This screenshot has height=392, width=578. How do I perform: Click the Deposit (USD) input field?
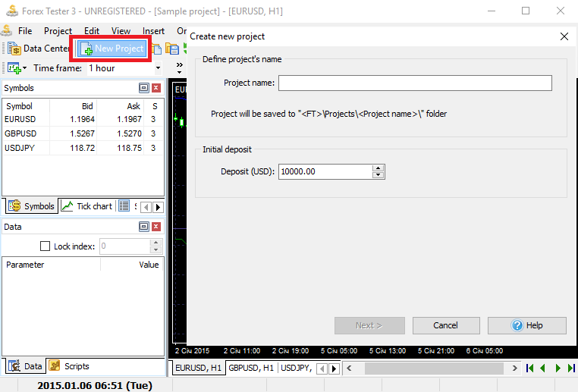click(x=325, y=171)
